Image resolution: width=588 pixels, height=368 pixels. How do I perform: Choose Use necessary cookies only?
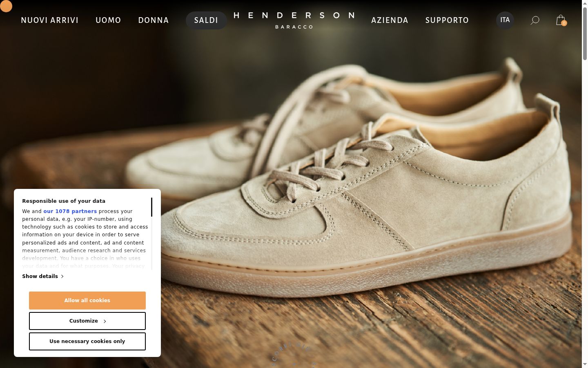pyautogui.click(x=87, y=341)
